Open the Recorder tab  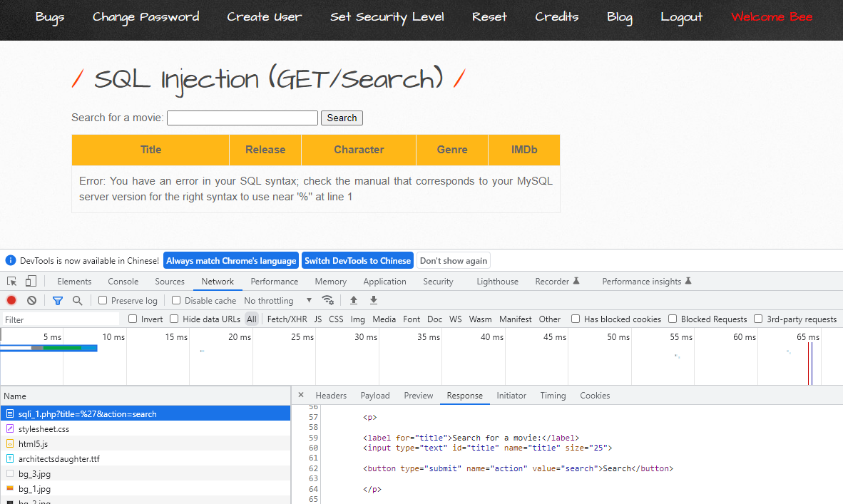point(557,282)
